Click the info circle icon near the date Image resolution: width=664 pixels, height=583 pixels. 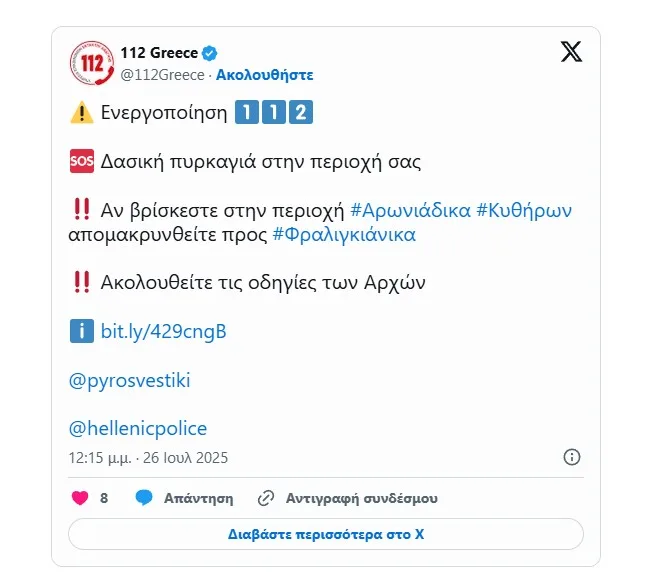pyautogui.click(x=572, y=457)
